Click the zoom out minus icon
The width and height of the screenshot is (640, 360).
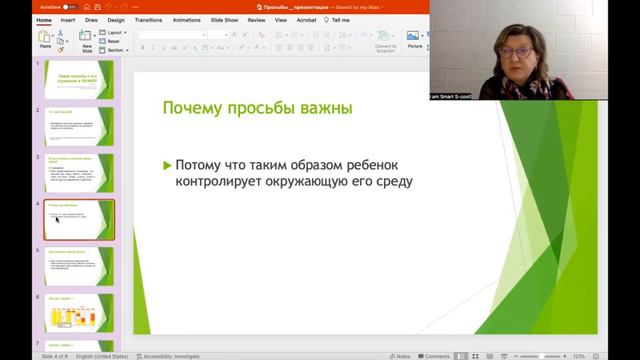point(516,356)
